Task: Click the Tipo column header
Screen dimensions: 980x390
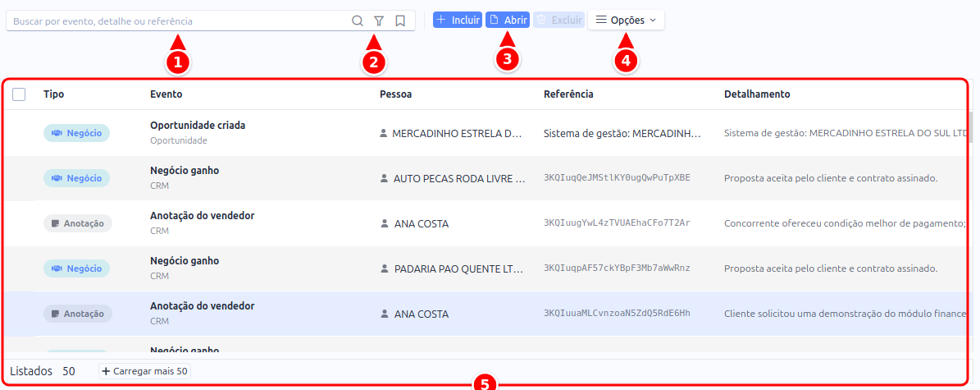Action: tap(54, 94)
